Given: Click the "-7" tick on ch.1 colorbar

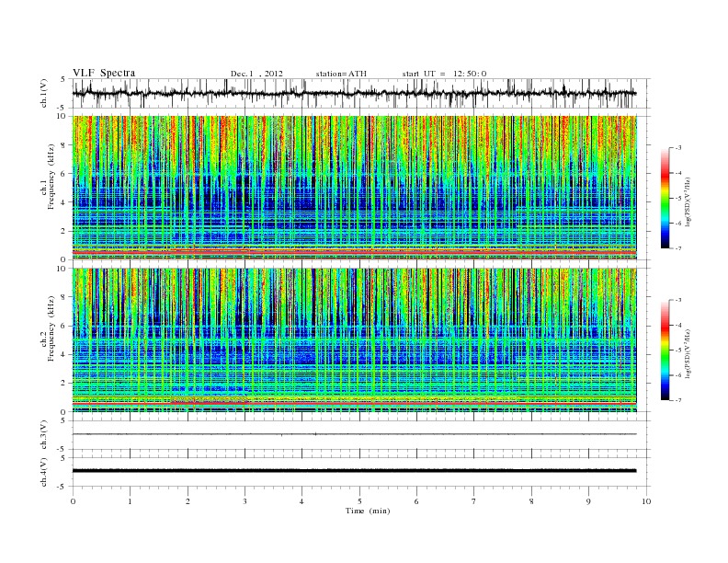Looking at the screenshot, I should pos(678,248).
